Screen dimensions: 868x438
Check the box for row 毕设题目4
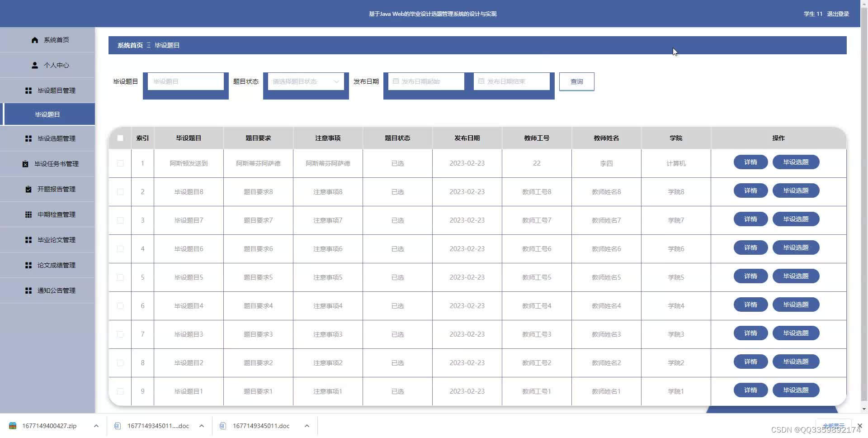(120, 306)
